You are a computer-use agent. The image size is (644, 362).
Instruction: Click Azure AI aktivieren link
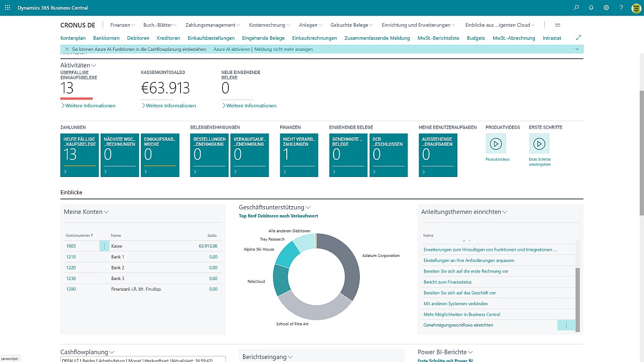point(232,49)
